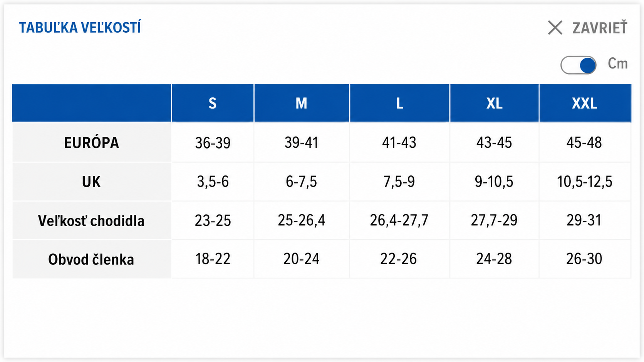Image resolution: width=644 pixels, height=362 pixels.
Task: Select the XXL size column header
Action: [x=585, y=103]
